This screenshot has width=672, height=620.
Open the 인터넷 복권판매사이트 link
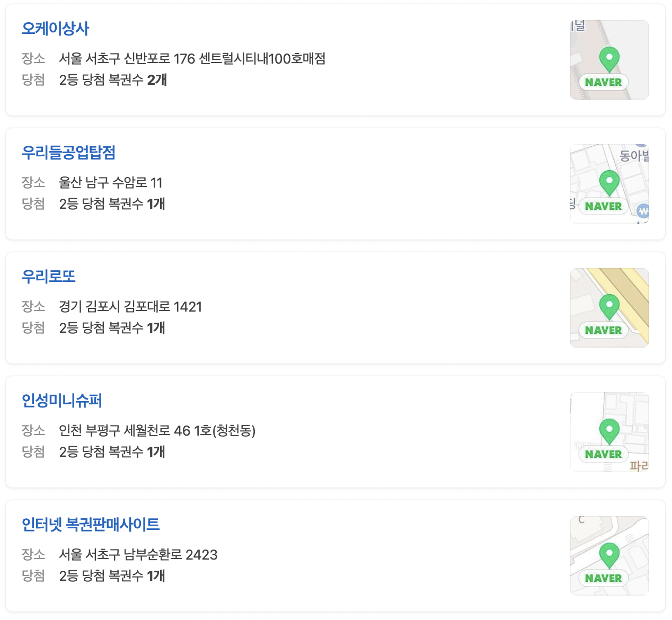click(91, 525)
